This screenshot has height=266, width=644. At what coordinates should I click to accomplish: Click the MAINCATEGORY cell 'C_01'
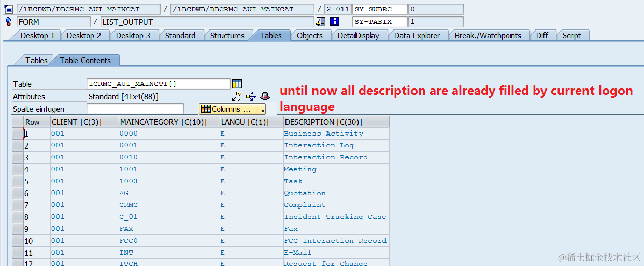[x=169, y=217]
